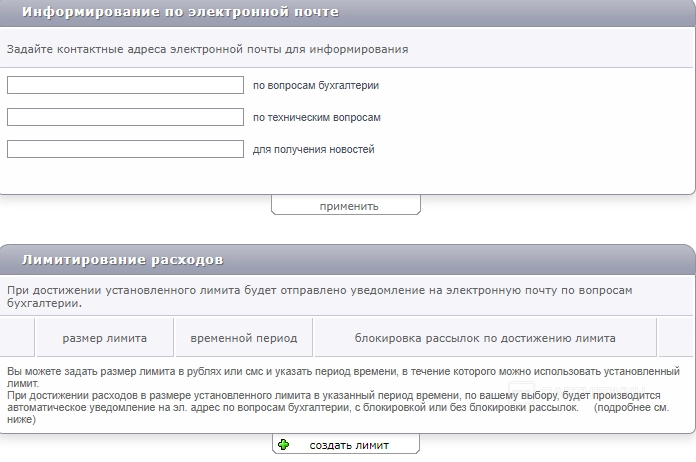Focus the email field for техническим вопросам
Screen dimensions: 696x462
pos(125,117)
